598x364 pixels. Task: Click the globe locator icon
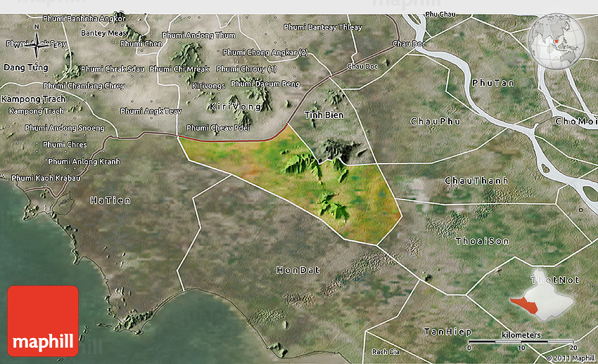pyautogui.click(x=556, y=40)
